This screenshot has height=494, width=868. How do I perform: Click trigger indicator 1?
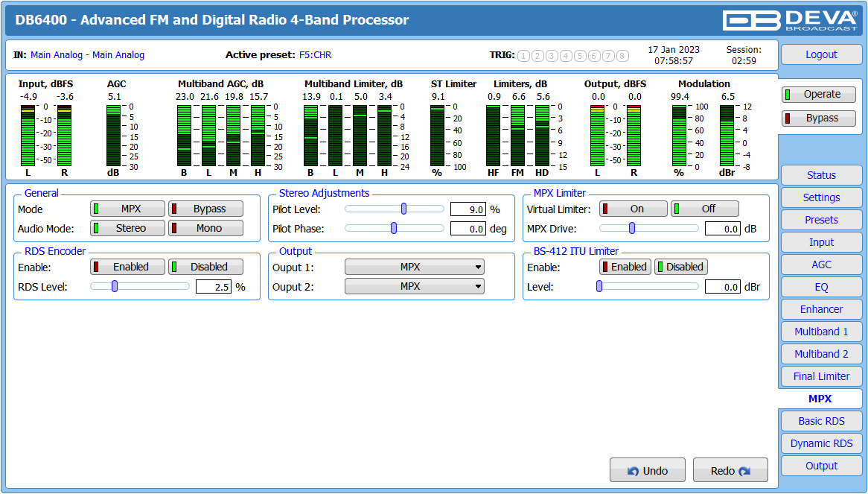(523, 55)
